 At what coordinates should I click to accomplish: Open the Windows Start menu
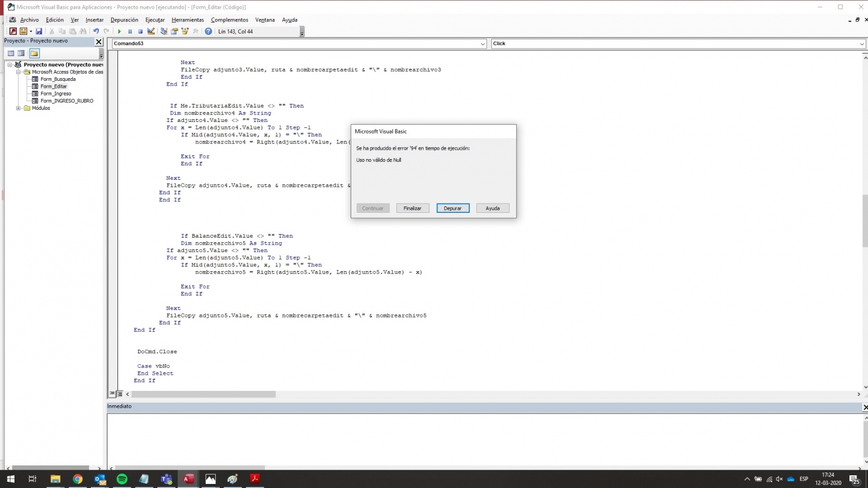tap(10, 479)
